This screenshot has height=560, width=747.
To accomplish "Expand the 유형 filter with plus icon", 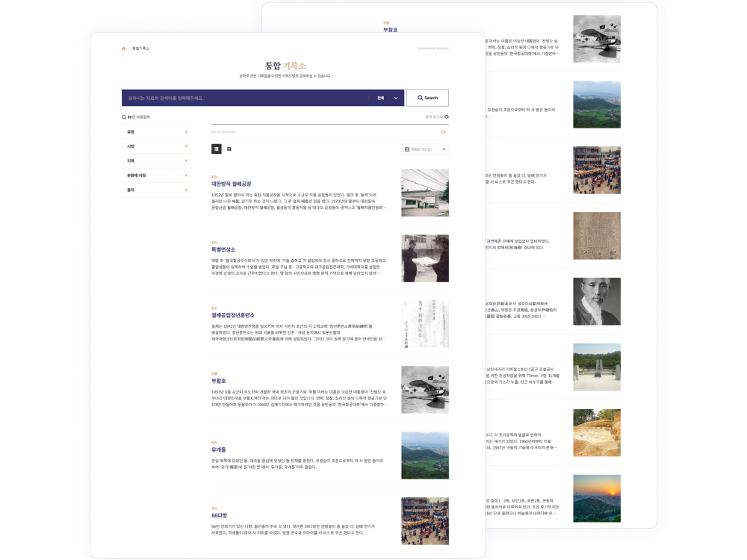I will 186,132.
